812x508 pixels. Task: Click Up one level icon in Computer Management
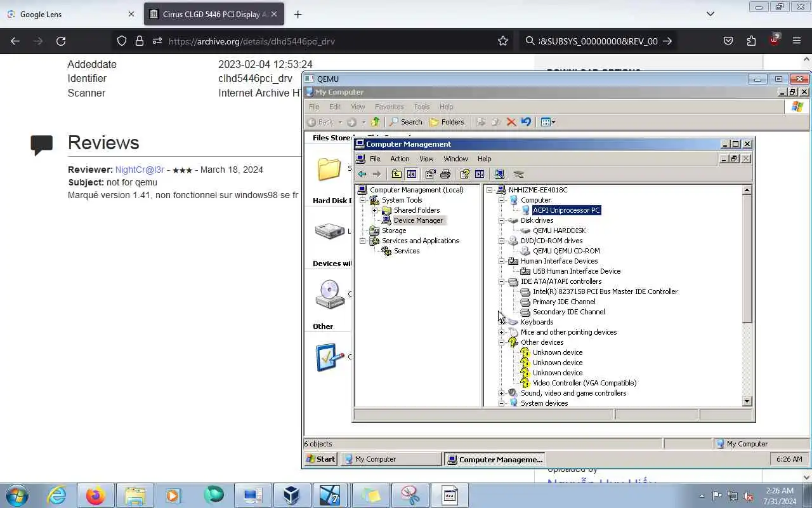(x=396, y=174)
